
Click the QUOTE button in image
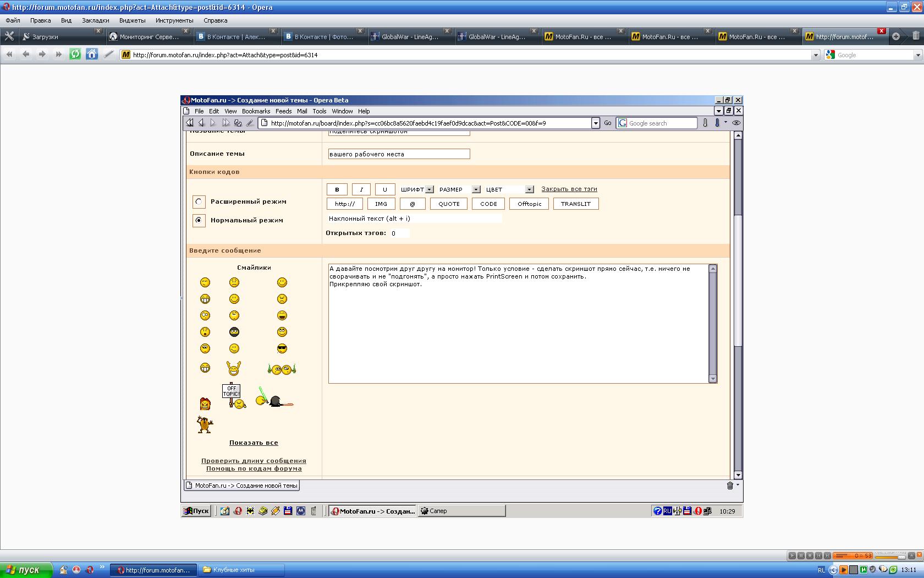point(449,204)
